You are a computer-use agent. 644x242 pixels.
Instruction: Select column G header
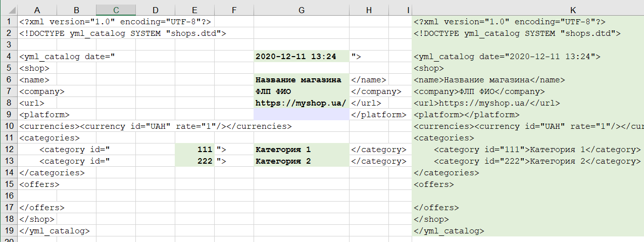(x=301, y=10)
